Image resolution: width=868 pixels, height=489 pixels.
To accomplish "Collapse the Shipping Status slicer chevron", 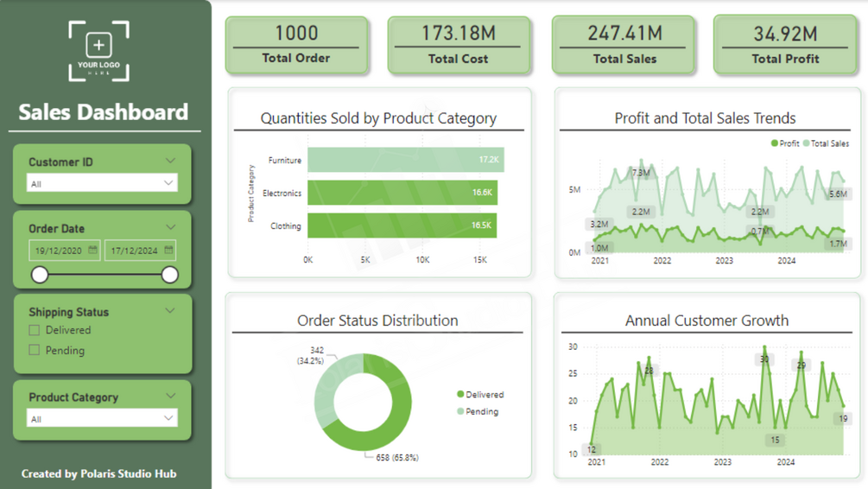I will (x=170, y=311).
